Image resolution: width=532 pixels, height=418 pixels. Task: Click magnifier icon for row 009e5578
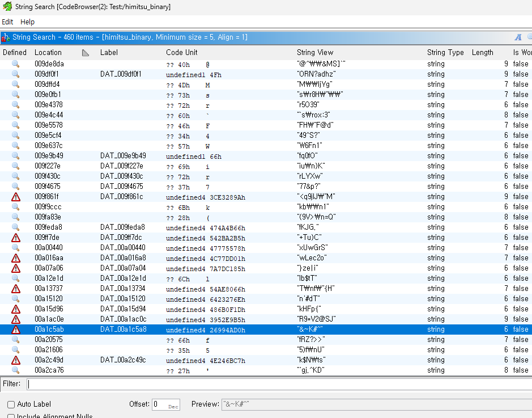pos(16,125)
